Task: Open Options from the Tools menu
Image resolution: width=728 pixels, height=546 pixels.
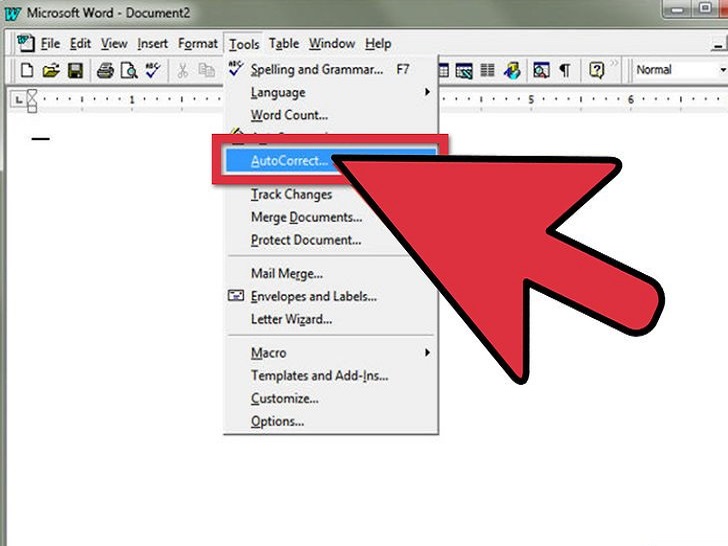Action: [x=331, y=421]
